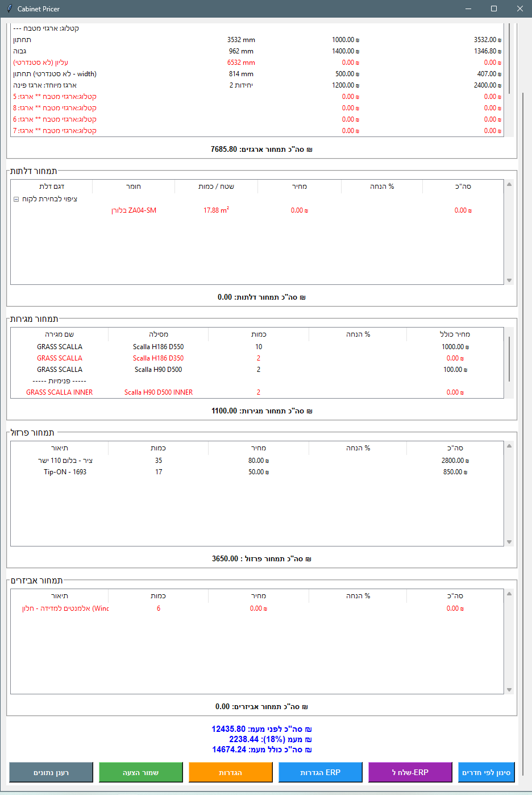Select the GRASS SCALLA INNER drawer row

coord(257,392)
